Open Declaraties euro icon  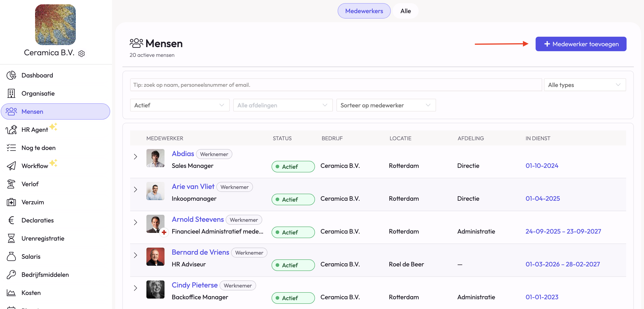pos(11,220)
